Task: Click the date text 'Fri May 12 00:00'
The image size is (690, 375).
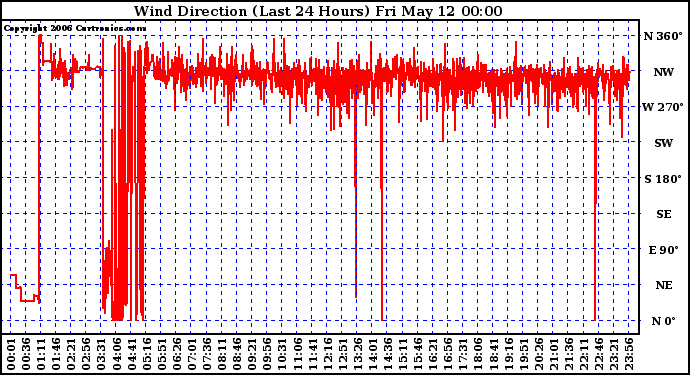Action: [x=439, y=11]
